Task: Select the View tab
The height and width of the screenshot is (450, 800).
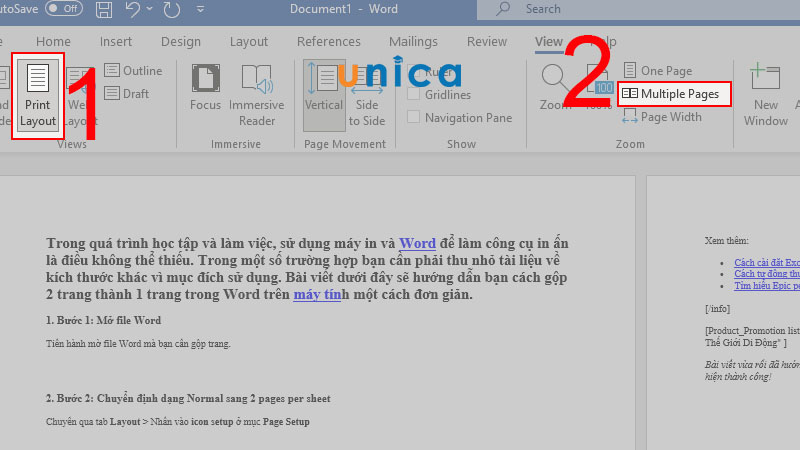Action: click(x=548, y=41)
